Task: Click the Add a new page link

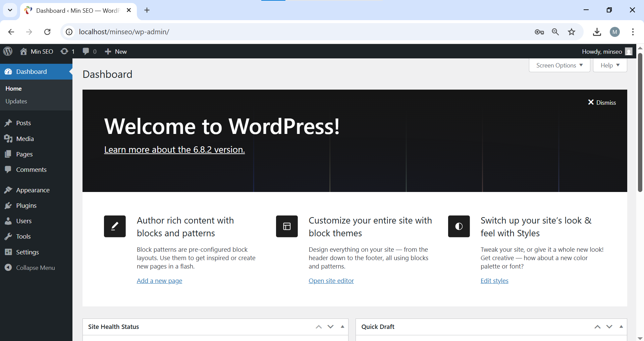Action: [x=159, y=281]
